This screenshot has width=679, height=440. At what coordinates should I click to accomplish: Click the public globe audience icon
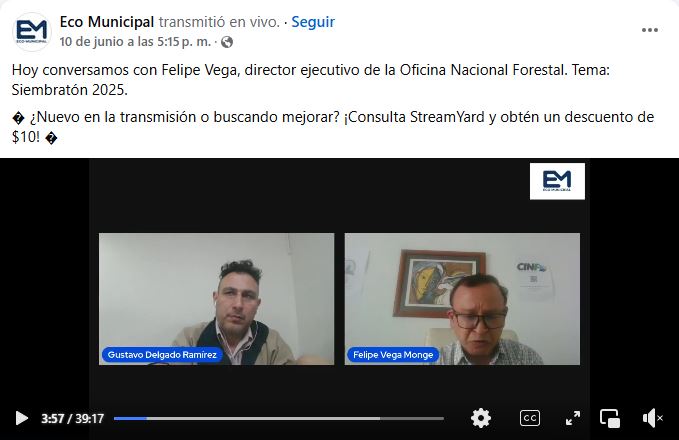pyautogui.click(x=227, y=42)
